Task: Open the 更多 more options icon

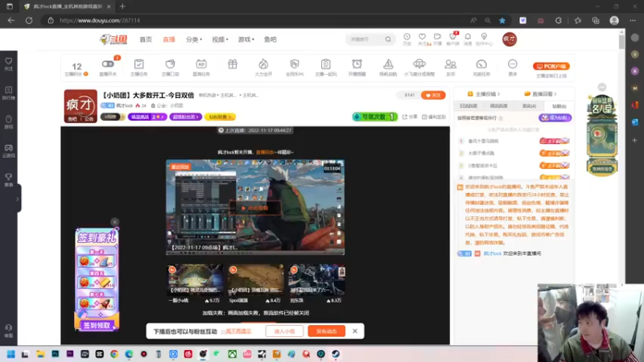Action: point(513,64)
